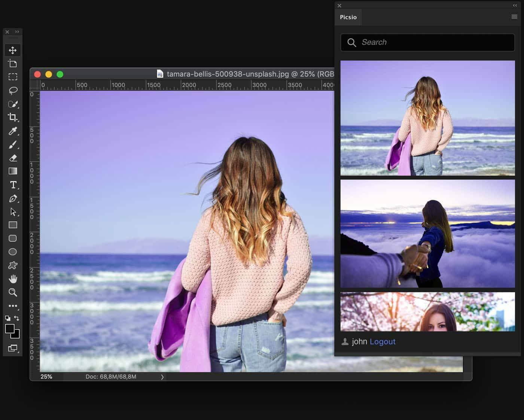
Task: Pick the Eyedropper tool
Action: (13, 132)
